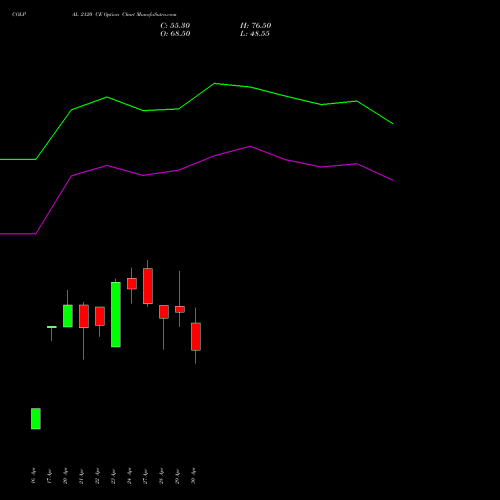This screenshot has width=500, height=500.
Task: Select the tall red candle for 27 Apr
Action: (148, 286)
